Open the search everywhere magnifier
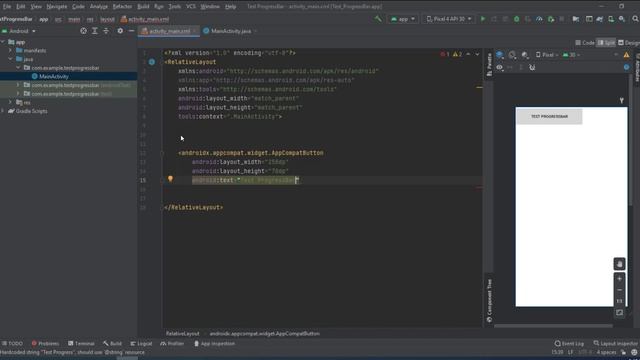This screenshot has height=360, width=640. 635,19
